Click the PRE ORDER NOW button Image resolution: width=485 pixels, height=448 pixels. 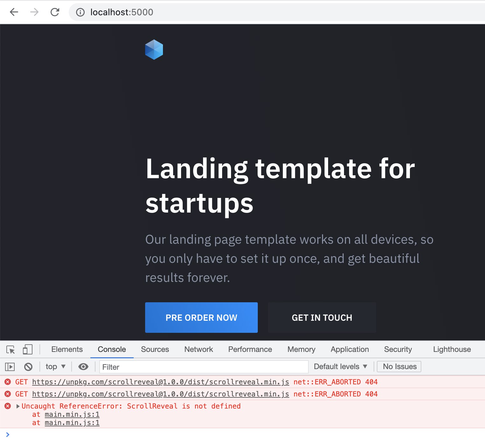(x=201, y=318)
